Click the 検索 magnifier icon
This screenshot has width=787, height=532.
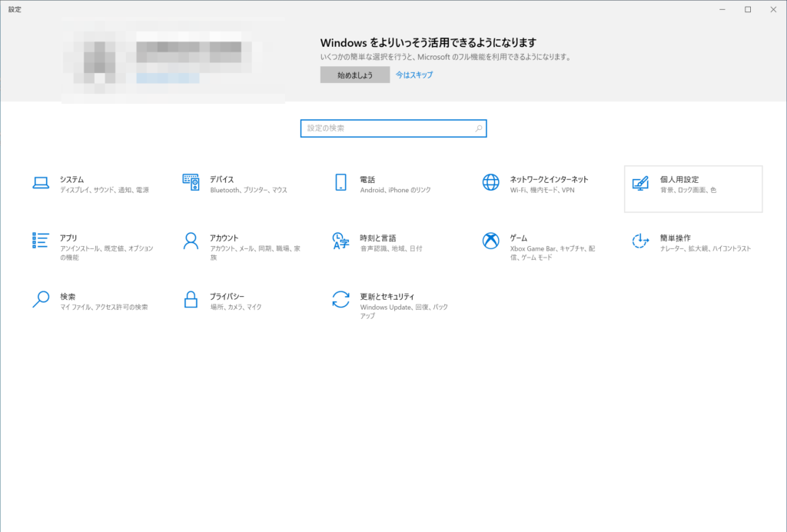[x=41, y=299]
